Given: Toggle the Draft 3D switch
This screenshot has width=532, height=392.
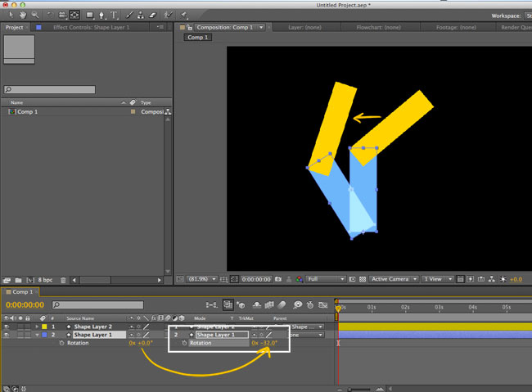Looking at the screenshot, I should [x=241, y=304].
